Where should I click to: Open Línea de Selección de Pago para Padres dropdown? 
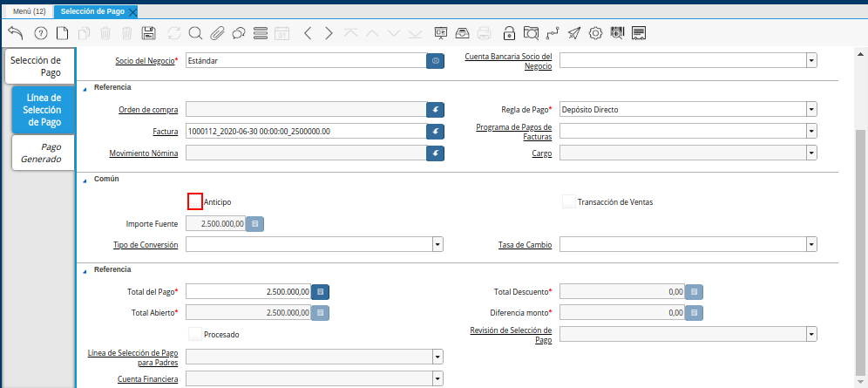coord(437,357)
